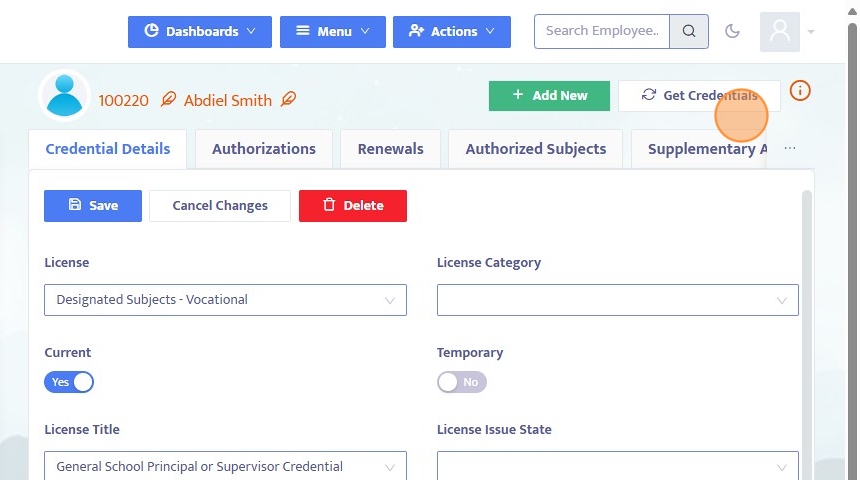
Task: Turn off the Current toggle
Action: (x=69, y=382)
